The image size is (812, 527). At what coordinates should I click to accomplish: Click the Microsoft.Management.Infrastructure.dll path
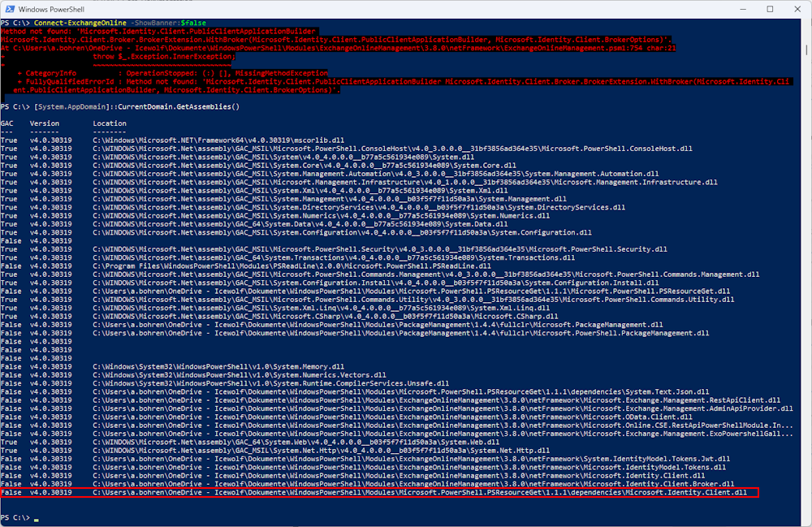click(x=405, y=182)
